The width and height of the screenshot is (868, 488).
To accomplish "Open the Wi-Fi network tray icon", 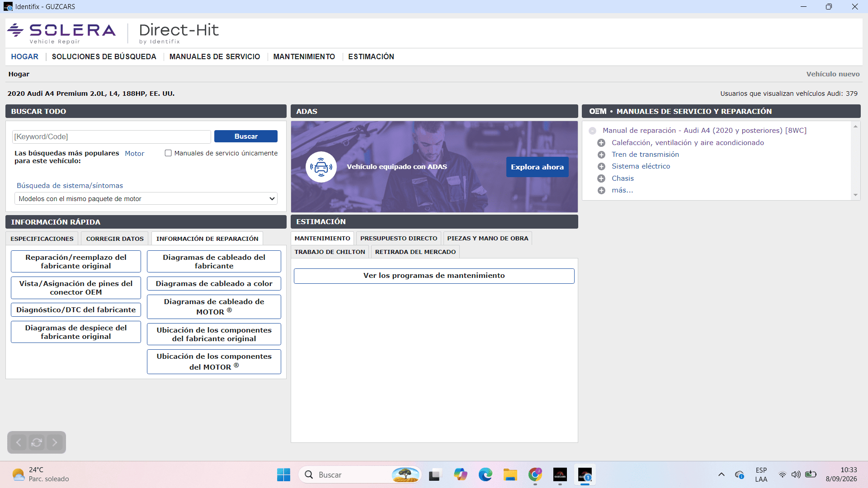I will [x=782, y=474].
